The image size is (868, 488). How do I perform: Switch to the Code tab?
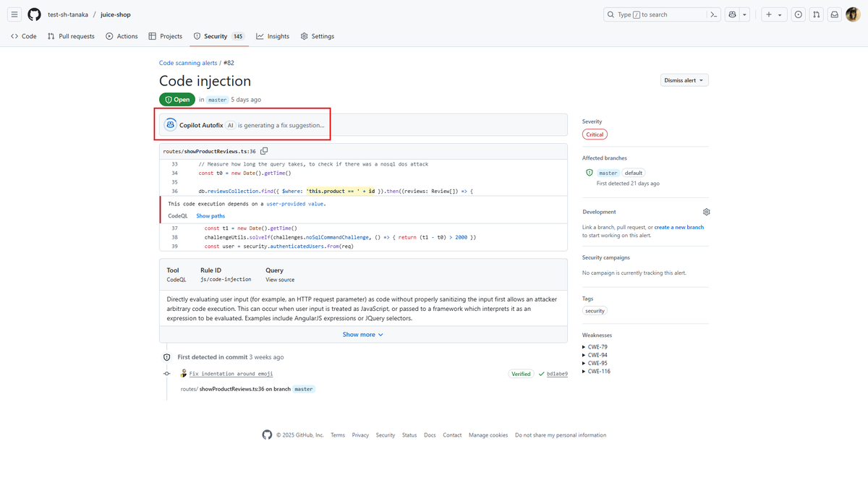[24, 36]
